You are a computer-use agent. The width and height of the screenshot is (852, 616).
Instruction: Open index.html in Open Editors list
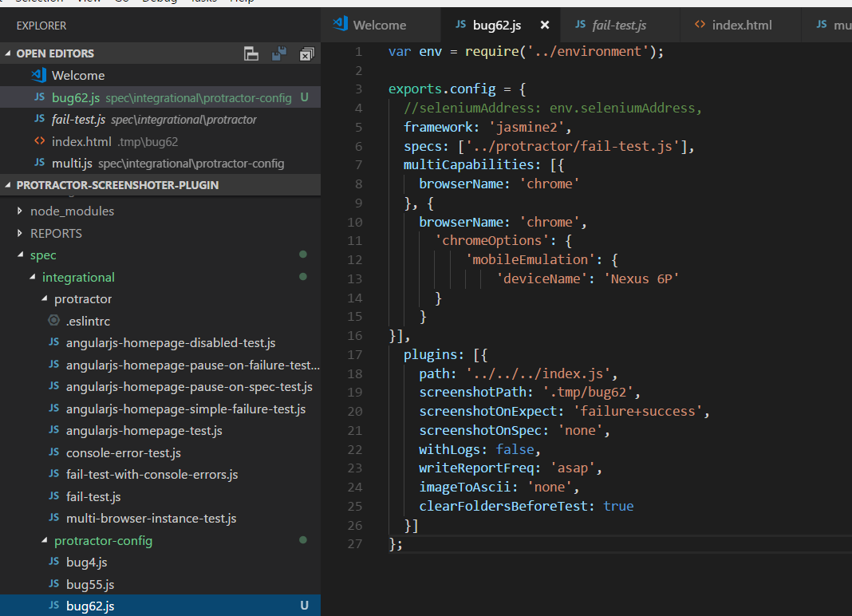tap(160, 141)
